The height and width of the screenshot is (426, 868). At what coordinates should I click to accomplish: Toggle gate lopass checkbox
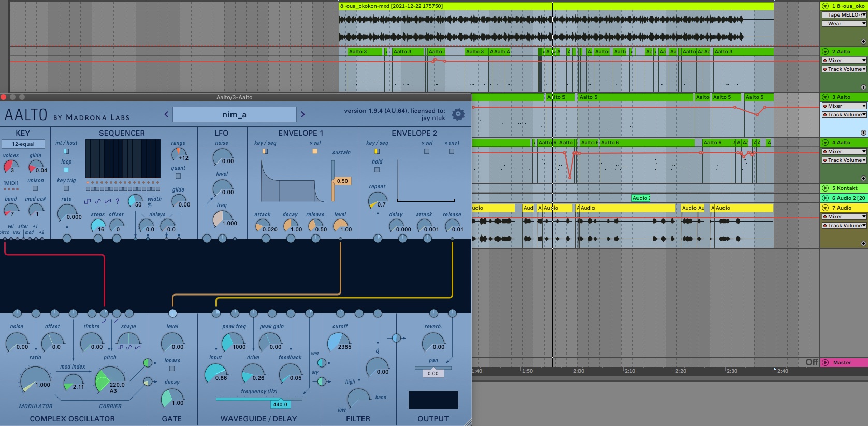tap(172, 369)
